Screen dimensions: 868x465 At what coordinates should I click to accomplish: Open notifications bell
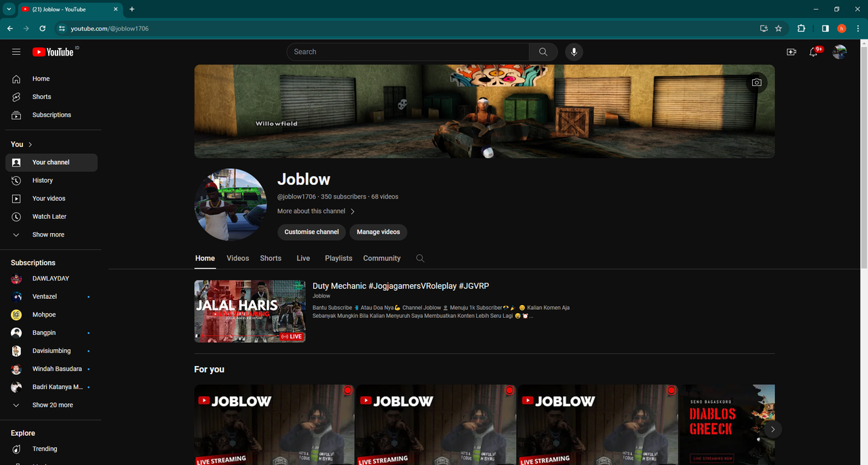click(x=814, y=52)
